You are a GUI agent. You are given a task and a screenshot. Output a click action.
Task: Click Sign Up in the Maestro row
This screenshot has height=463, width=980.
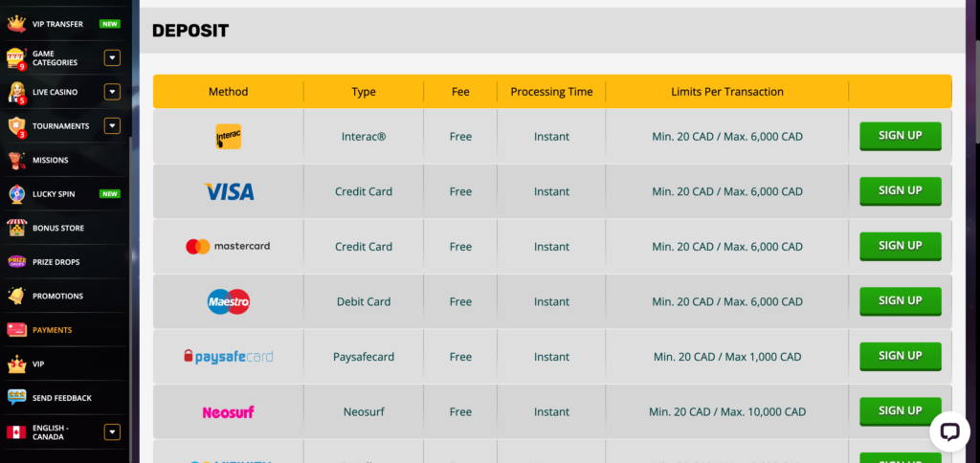click(x=900, y=301)
